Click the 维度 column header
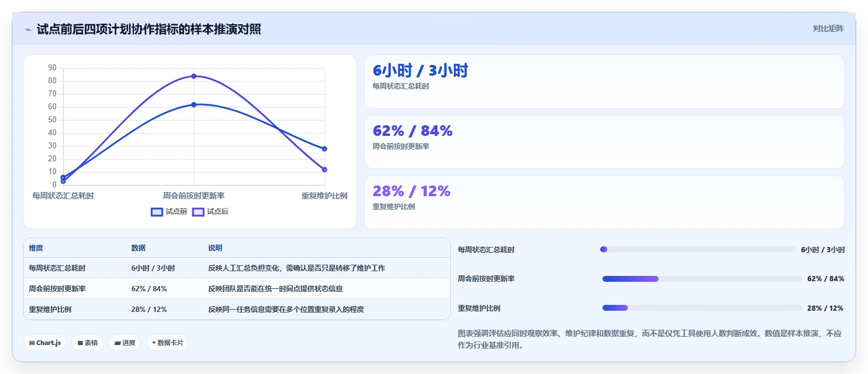Viewport: 868px width, 374px height. point(36,248)
